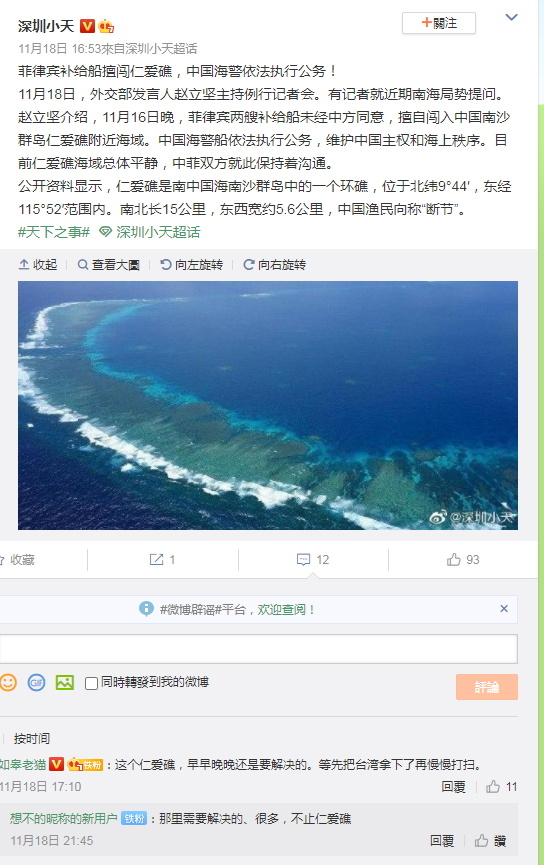The height and width of the screenshot is (865, 544).
Task: Open the comments tab showing 12
Action: click(x=313, y=560)
